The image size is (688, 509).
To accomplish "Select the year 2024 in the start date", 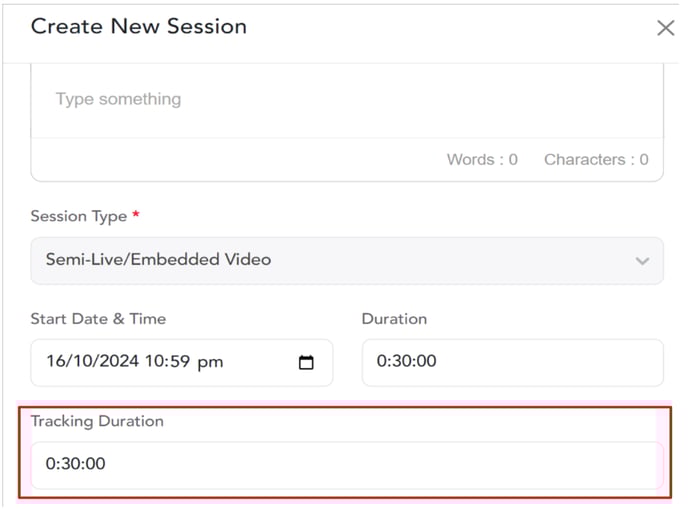I will point(119,361).
